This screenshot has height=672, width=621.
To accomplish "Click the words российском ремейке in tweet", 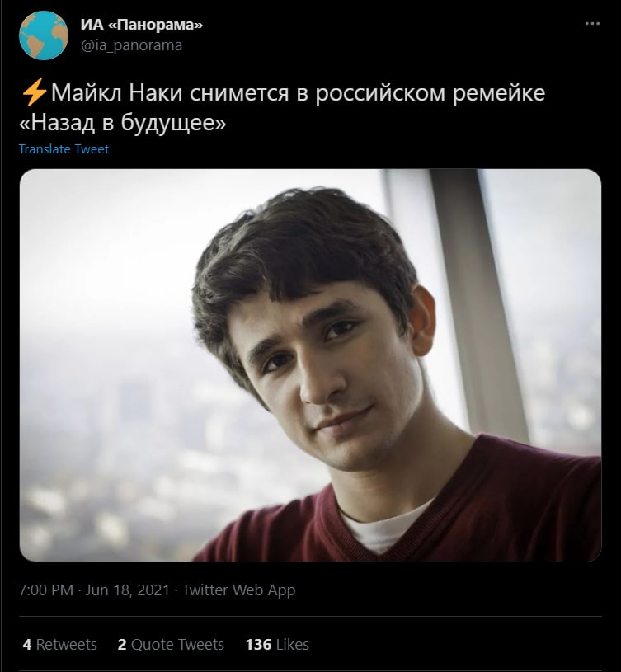I will click(x=430, y=93).
